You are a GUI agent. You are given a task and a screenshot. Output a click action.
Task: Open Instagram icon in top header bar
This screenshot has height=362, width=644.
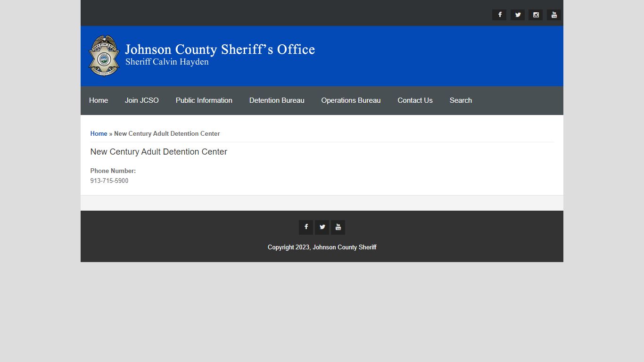536,15
